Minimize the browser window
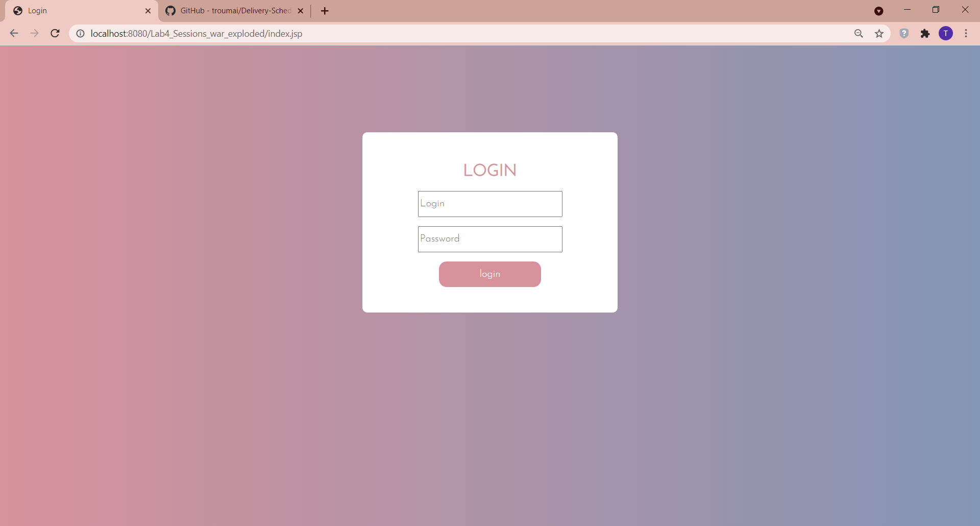Screen dimensions: 980x526 coord(907,10)
